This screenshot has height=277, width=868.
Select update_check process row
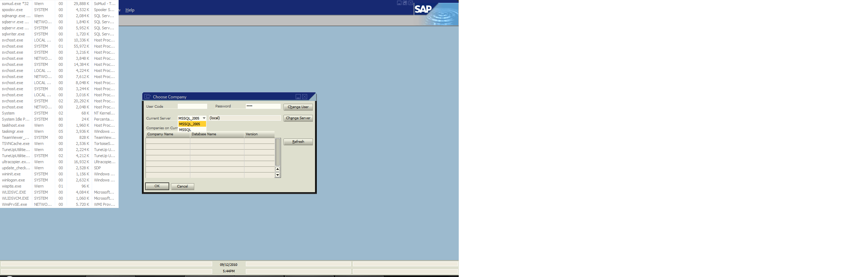click(59, 168)
